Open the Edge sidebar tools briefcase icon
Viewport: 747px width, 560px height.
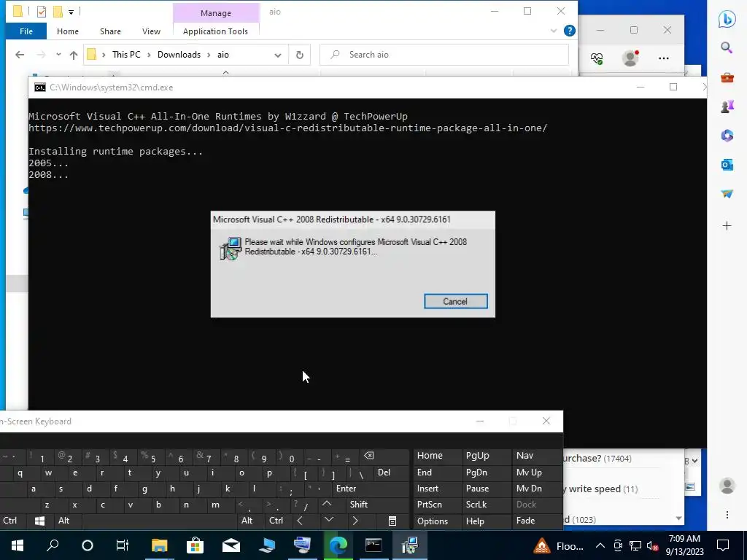[727, 77]
